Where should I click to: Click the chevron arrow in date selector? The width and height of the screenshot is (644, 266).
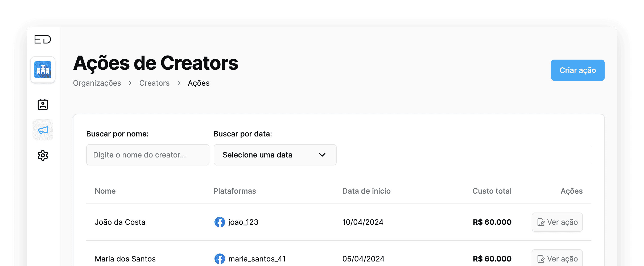322,155
